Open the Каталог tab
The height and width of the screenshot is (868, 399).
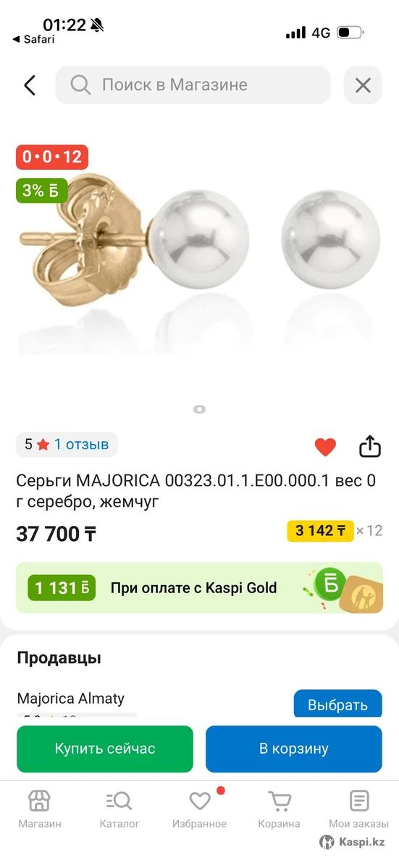(x=119, y=809)
